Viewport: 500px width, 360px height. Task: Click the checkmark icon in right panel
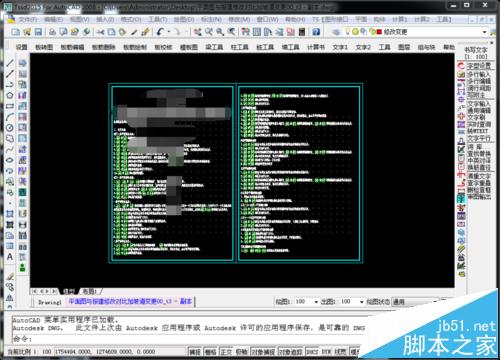461,149
